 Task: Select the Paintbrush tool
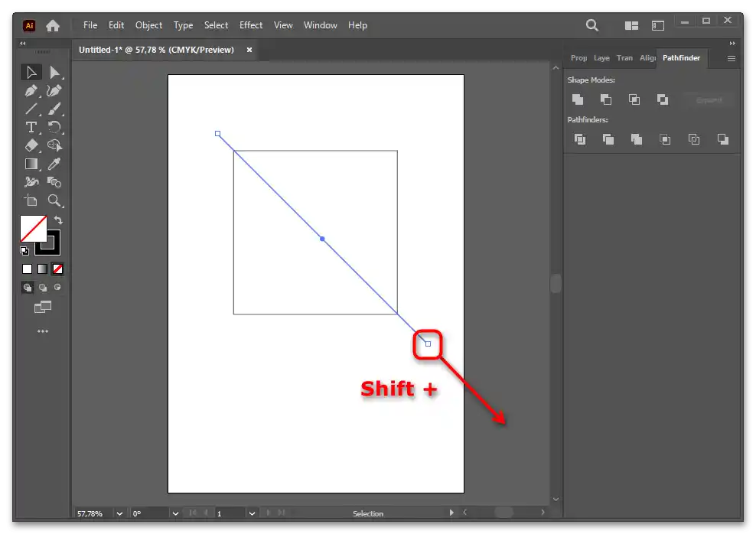[54, 109]
